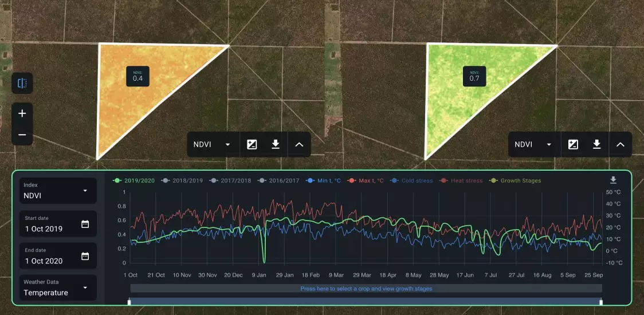Click the left timeline range slider handle

click(129, 302)
